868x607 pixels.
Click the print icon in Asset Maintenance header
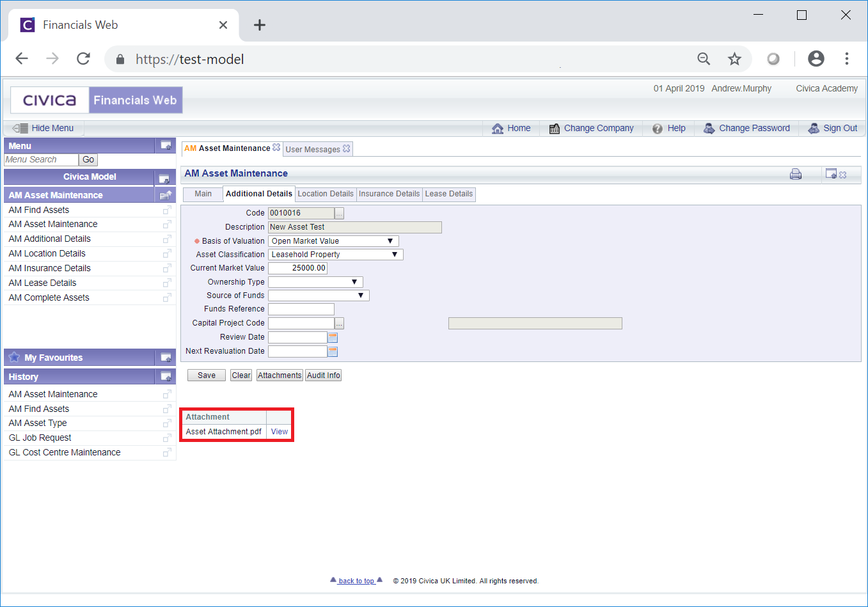(x=796, y=174)
